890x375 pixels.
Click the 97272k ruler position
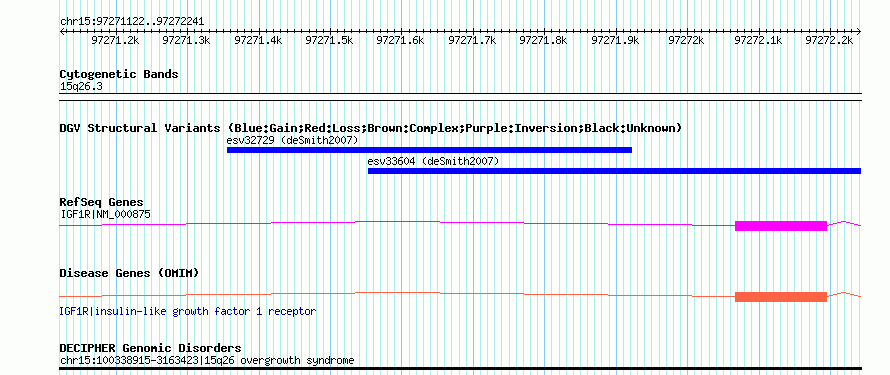[x=687, y=41]
